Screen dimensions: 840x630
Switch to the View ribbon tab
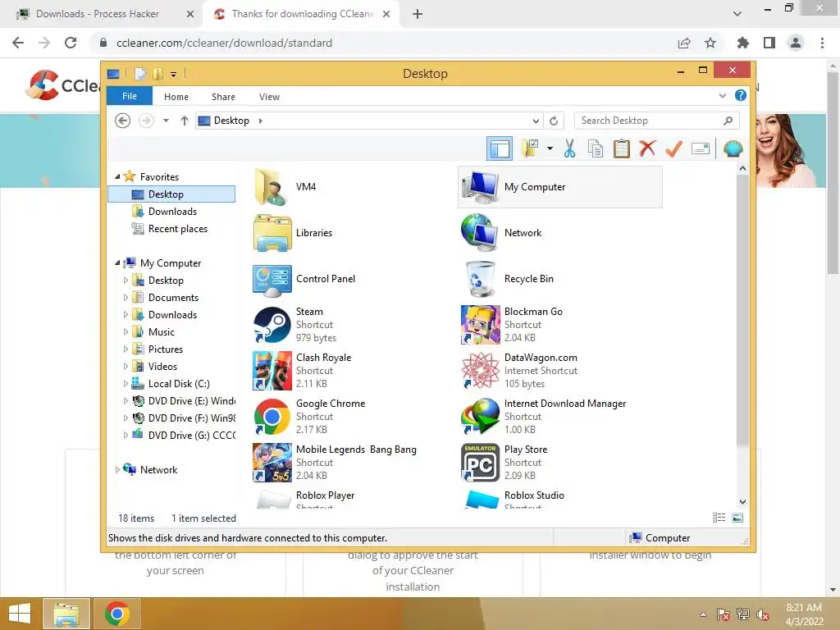(269, 97)
